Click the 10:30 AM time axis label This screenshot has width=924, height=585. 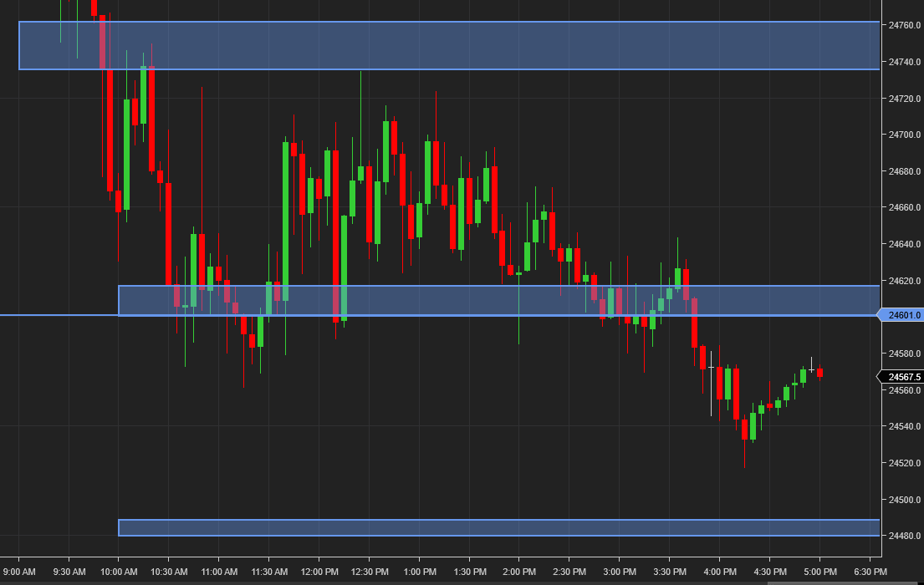(169, 572)
